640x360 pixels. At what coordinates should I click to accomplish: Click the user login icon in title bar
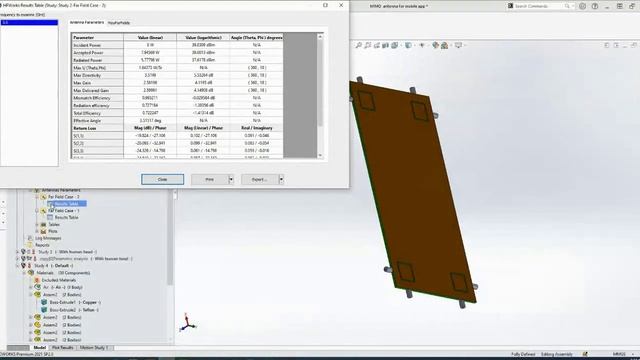click(582, 6)
